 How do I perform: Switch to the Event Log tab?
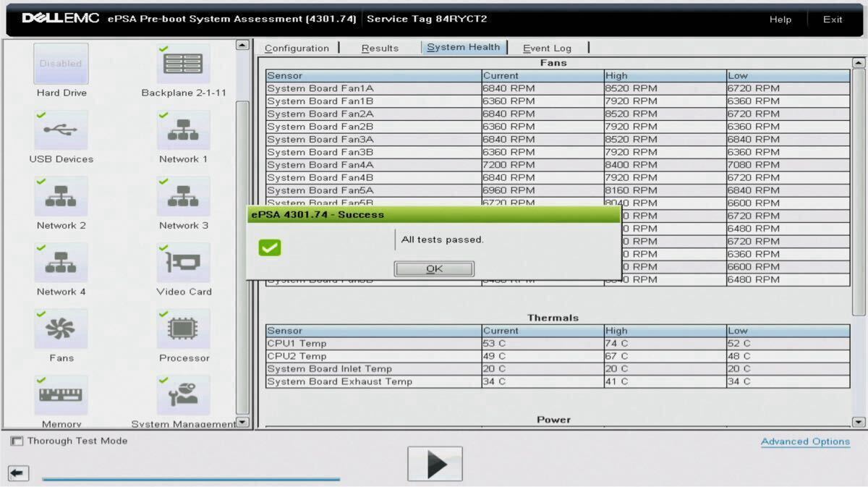[547, 48]
